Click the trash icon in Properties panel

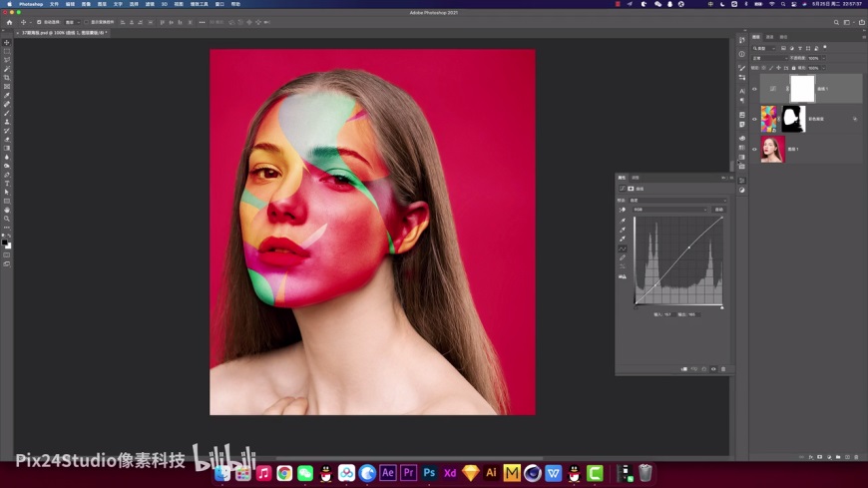[723, 369]
